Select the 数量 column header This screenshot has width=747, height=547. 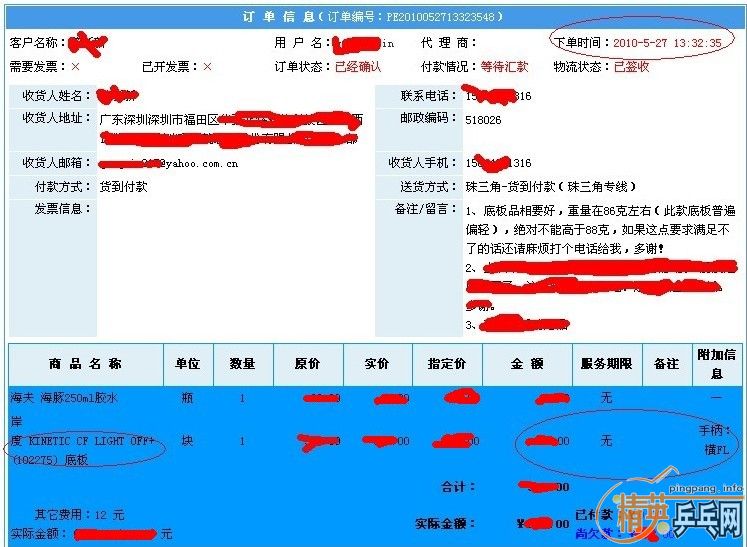point(242,364)
